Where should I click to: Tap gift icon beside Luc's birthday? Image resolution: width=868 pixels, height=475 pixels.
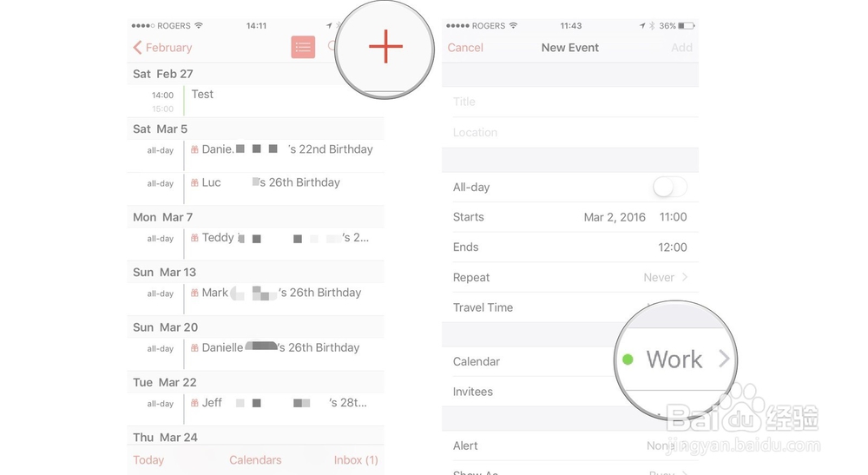[194, 182]
